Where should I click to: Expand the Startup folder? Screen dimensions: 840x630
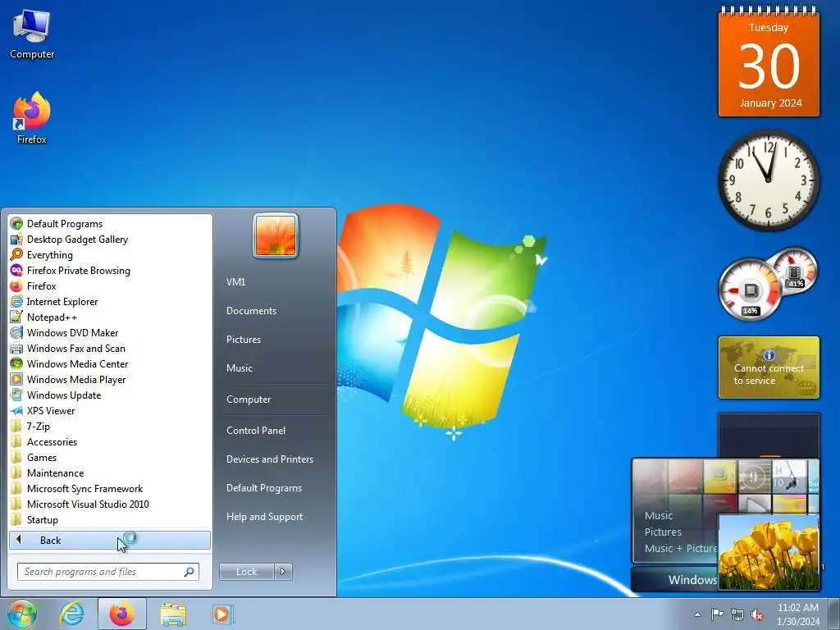(111, 519)
